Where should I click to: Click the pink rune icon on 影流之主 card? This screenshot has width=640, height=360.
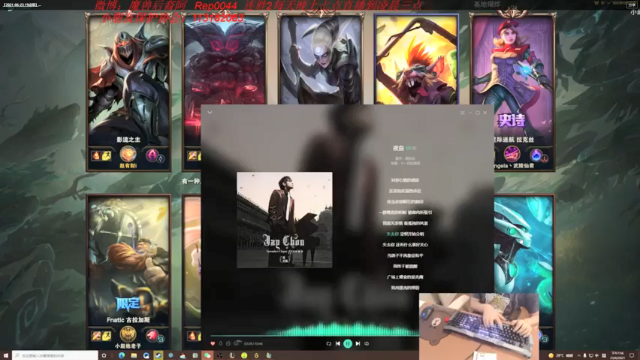(x=152, y=155)
